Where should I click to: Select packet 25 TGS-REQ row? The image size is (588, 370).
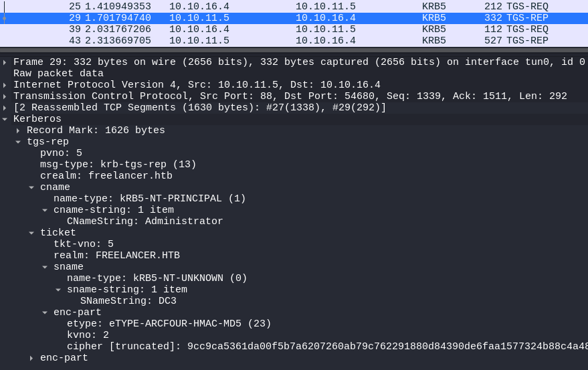294,6
